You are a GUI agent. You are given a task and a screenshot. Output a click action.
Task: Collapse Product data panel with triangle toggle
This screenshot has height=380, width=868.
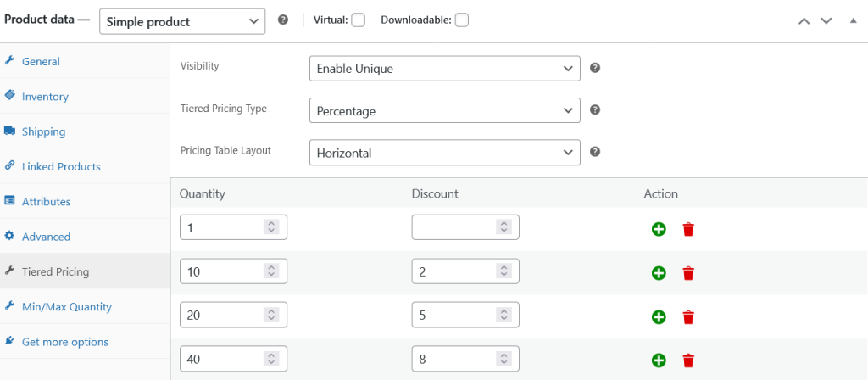[853, 20]
